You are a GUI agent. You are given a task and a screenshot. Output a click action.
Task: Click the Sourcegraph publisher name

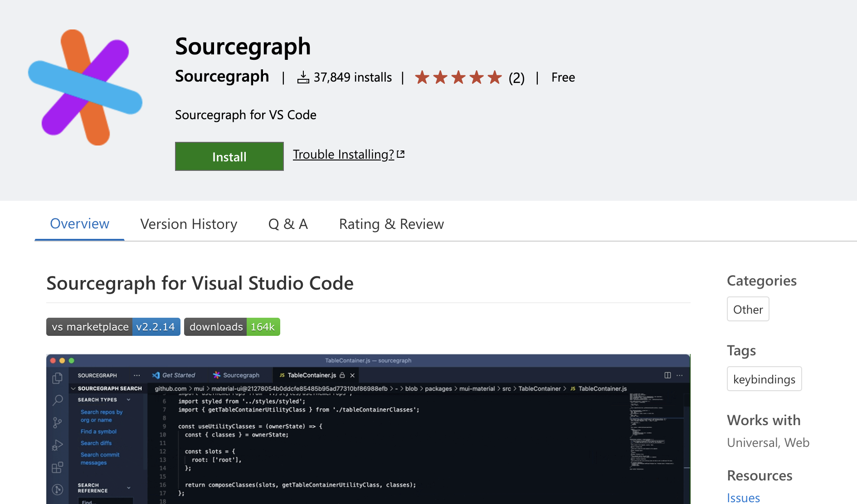pos(222,76)
